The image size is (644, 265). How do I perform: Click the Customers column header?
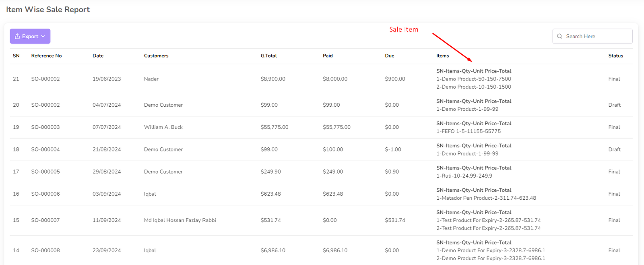click(156, 56)
